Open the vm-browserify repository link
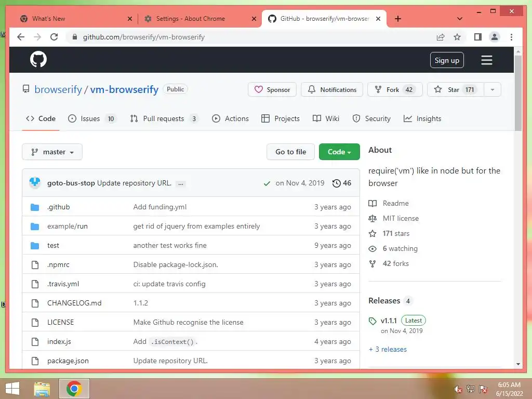The image size is (532, 399). click(x=124, y=89)
